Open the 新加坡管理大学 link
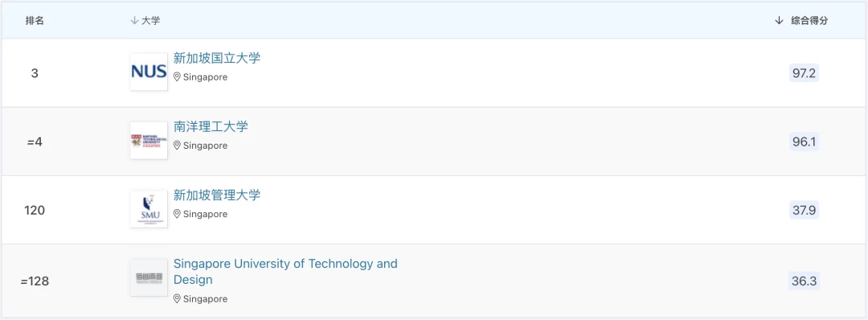 217,195
